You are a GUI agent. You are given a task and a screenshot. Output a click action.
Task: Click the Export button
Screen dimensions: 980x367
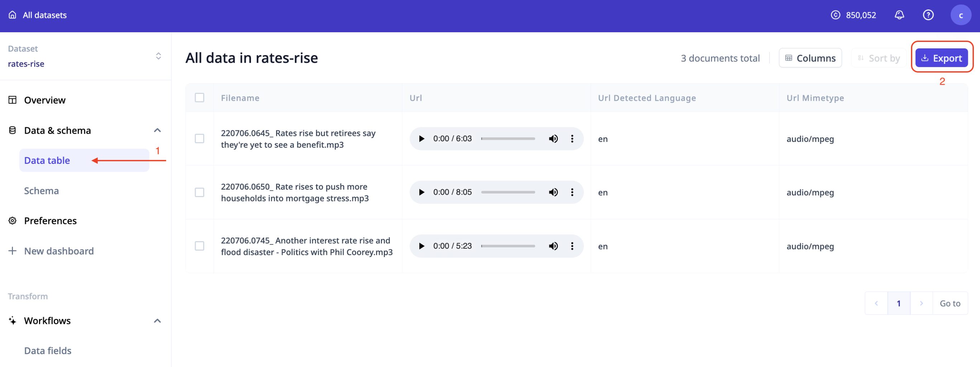942,58
